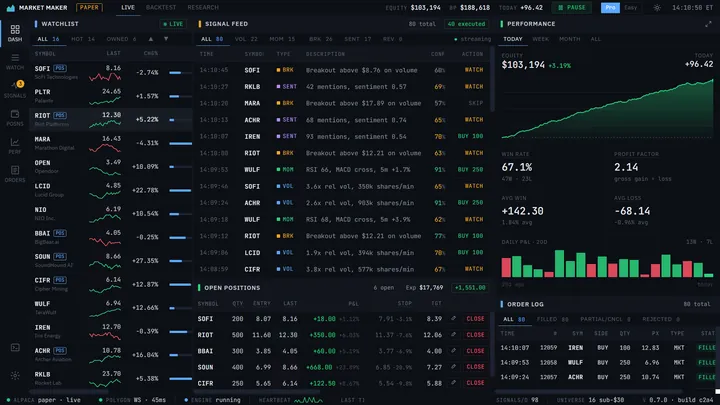The image size is (720, 405).
Task: Edit CIFR position pencil icon
Action: coord(453,382)
